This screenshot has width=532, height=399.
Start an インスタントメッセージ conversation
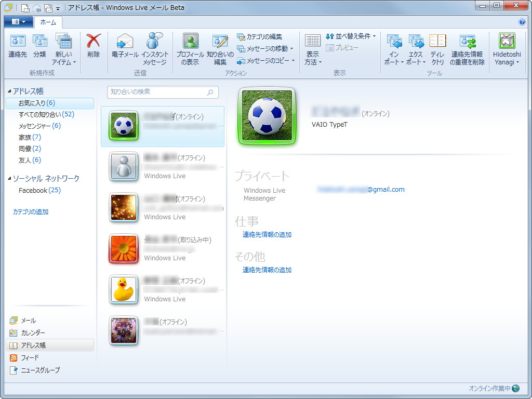pyautogui.click(x=155, y=49)
